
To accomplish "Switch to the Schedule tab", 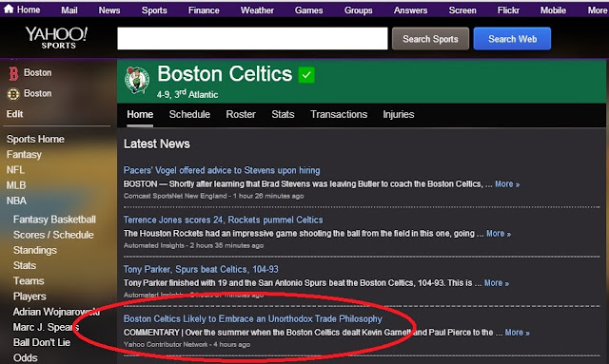I will [189, 114].
